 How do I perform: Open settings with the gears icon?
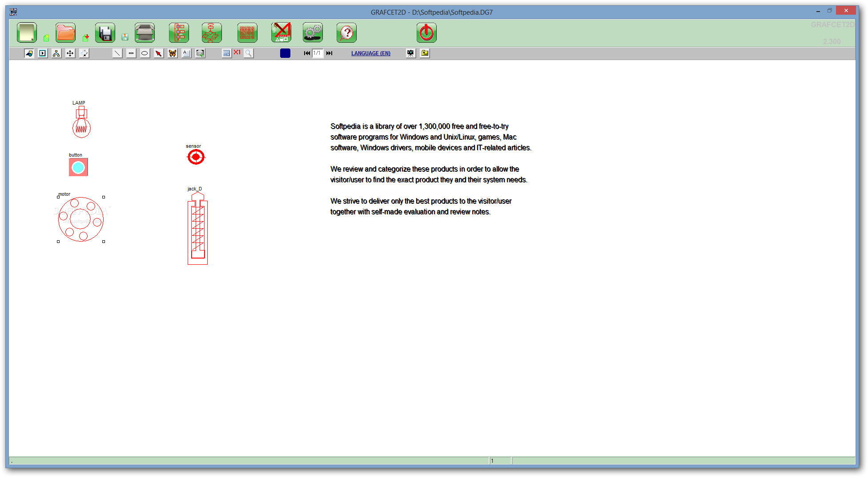click(313, 33)
